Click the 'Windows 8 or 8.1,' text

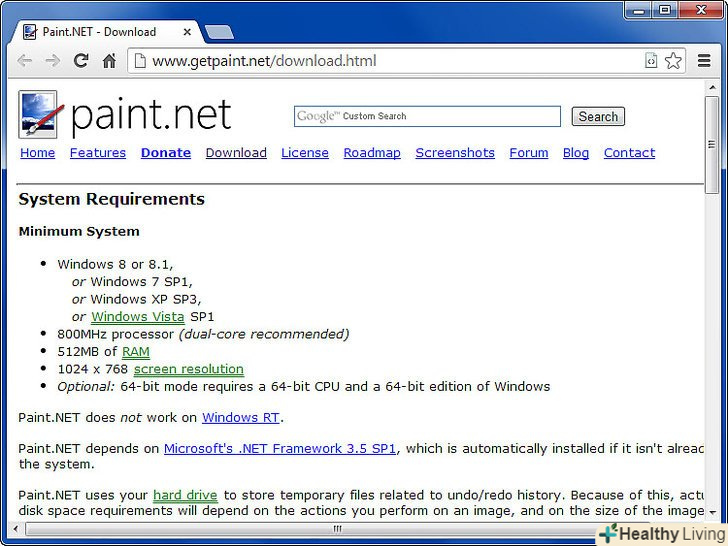[115, 265]
